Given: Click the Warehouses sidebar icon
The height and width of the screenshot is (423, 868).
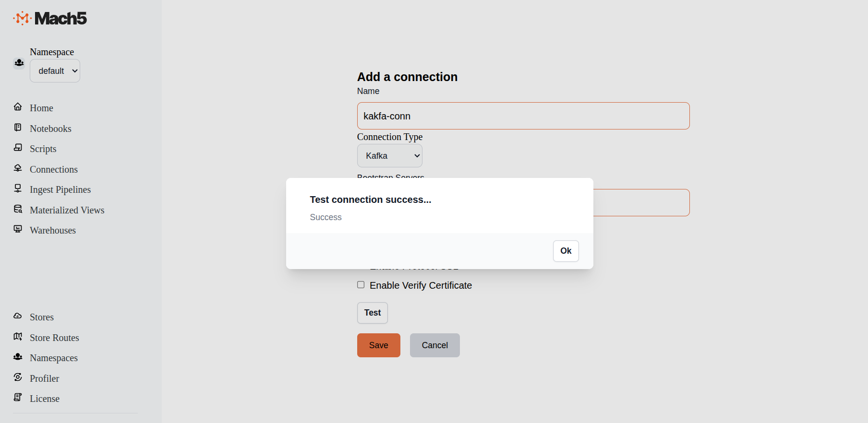Looking at the screenshot, I should [18, 229].
